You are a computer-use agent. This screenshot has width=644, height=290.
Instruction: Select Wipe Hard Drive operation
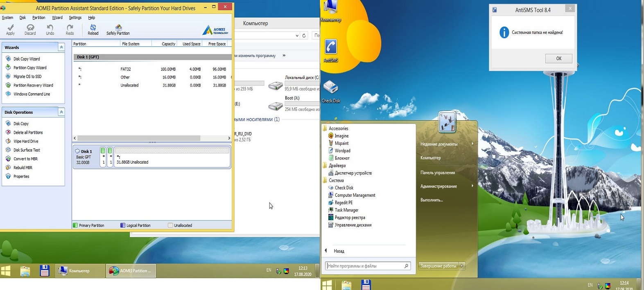pos(26,142)
